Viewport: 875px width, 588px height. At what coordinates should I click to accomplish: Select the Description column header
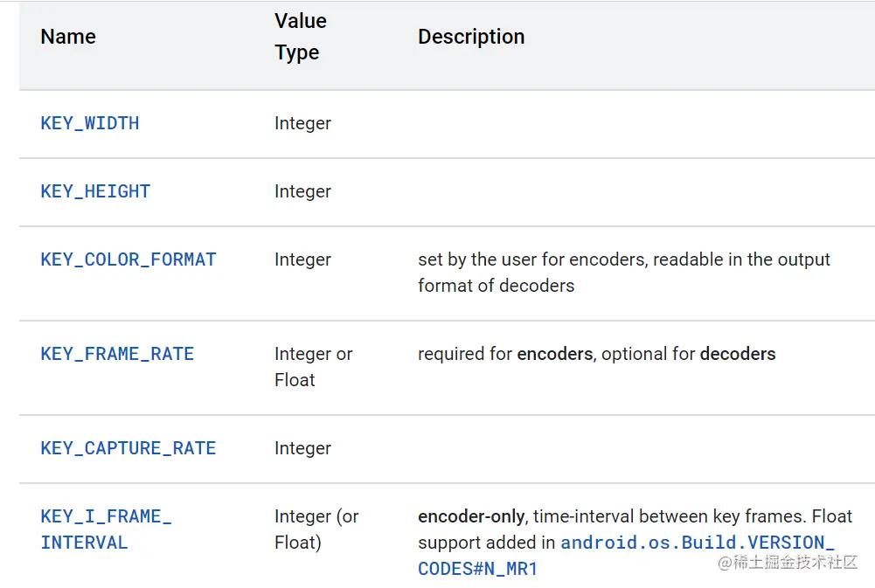(x=471, y=37)
